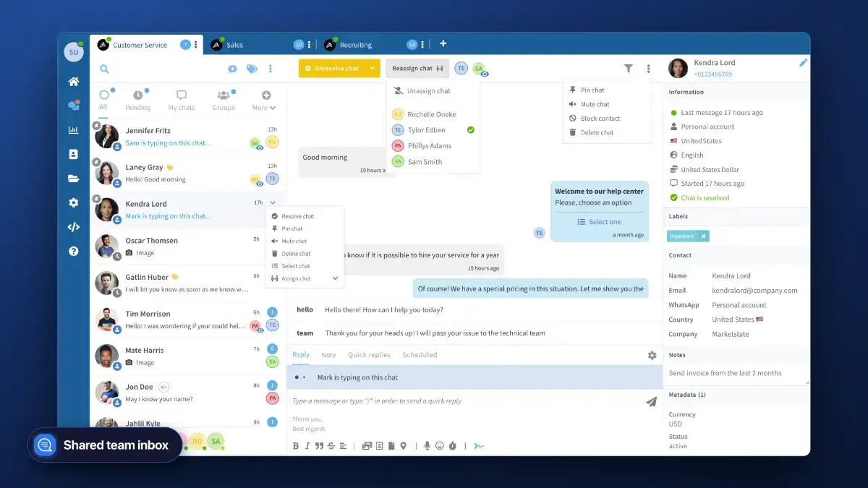Remove the Important label

[704, 236]
